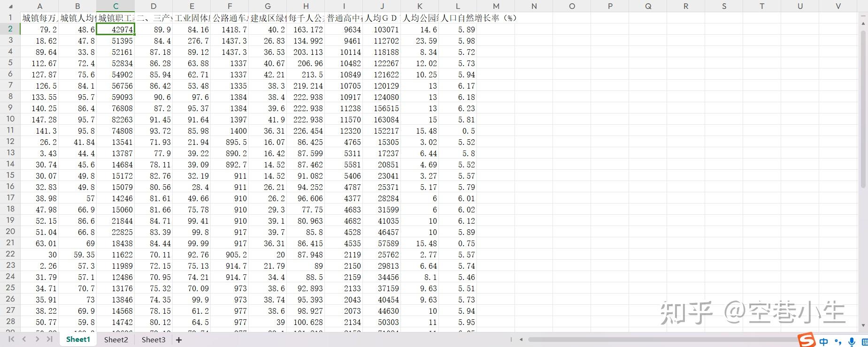Go to the next sheet tab arrow
Viewport: 868px width, 347px height.
click(x=37, y=339)
